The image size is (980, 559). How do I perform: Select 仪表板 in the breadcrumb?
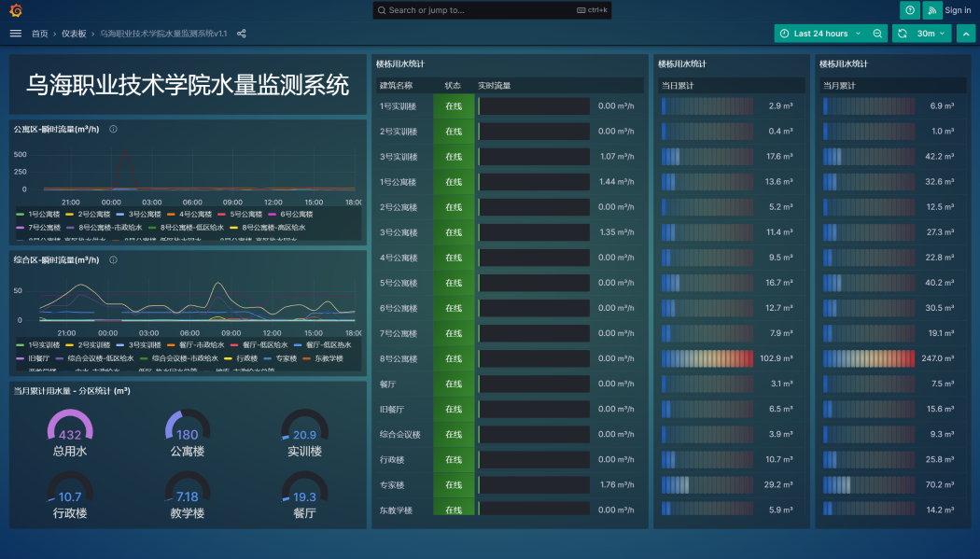74,34
